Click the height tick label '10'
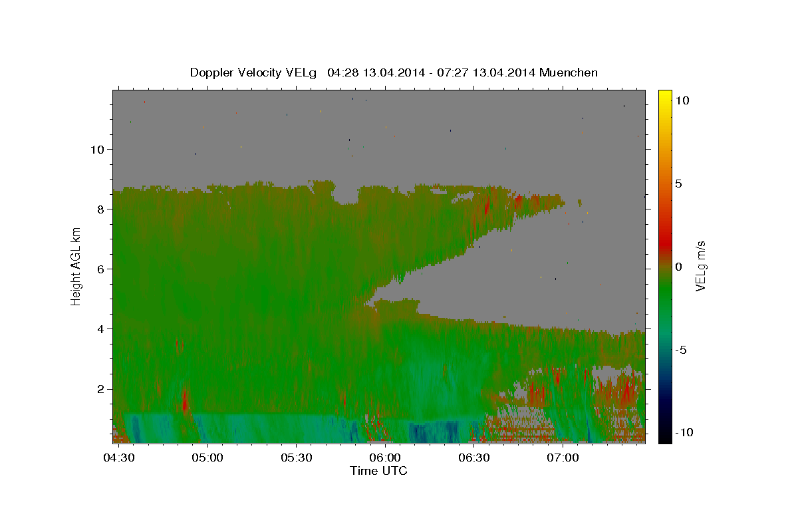798x532 pixels. coord(96,149)
